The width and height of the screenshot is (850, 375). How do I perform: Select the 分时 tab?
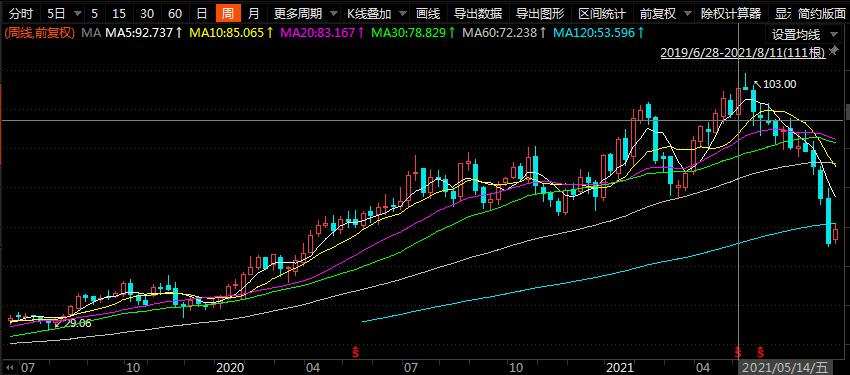(20, 14)
